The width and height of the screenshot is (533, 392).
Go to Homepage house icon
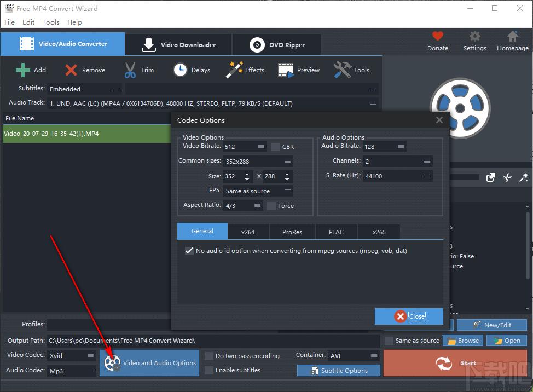click(x=513, y=36)
